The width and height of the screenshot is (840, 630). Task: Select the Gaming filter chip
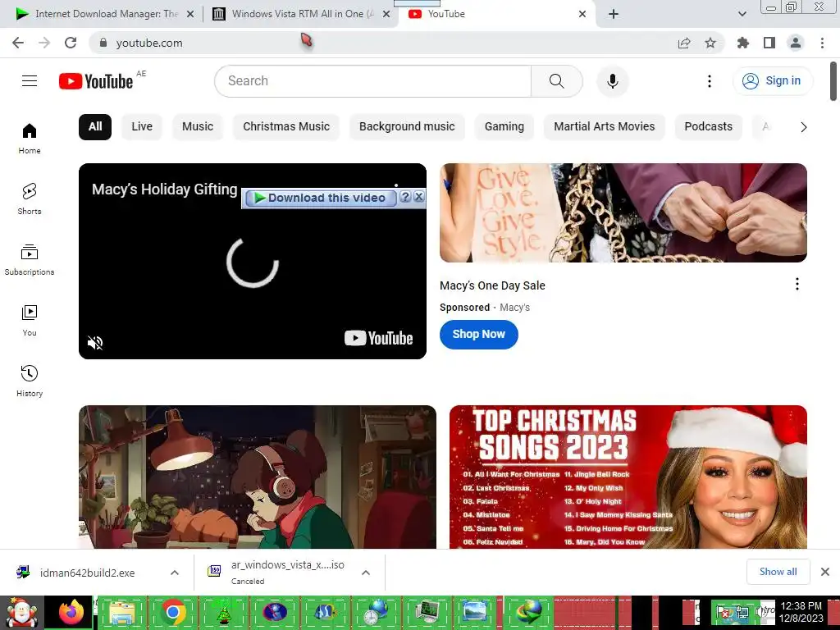(x=504, y=127)
